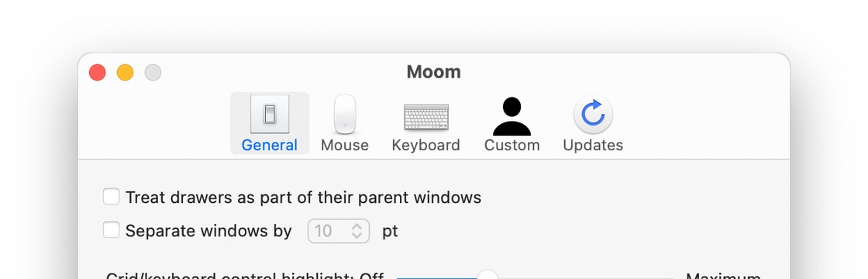Click the window separation stepper arrows
Screen dimensions: 868x279
[x=357, y=231]
